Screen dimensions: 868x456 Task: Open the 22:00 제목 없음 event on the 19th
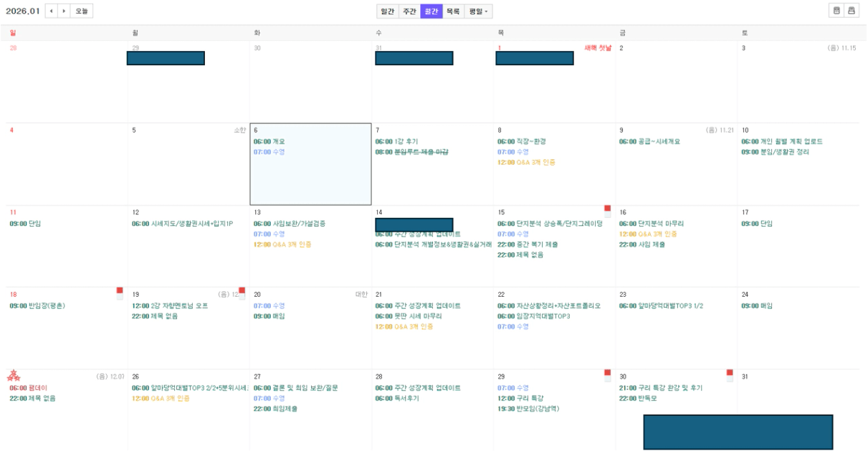point(154,316)
